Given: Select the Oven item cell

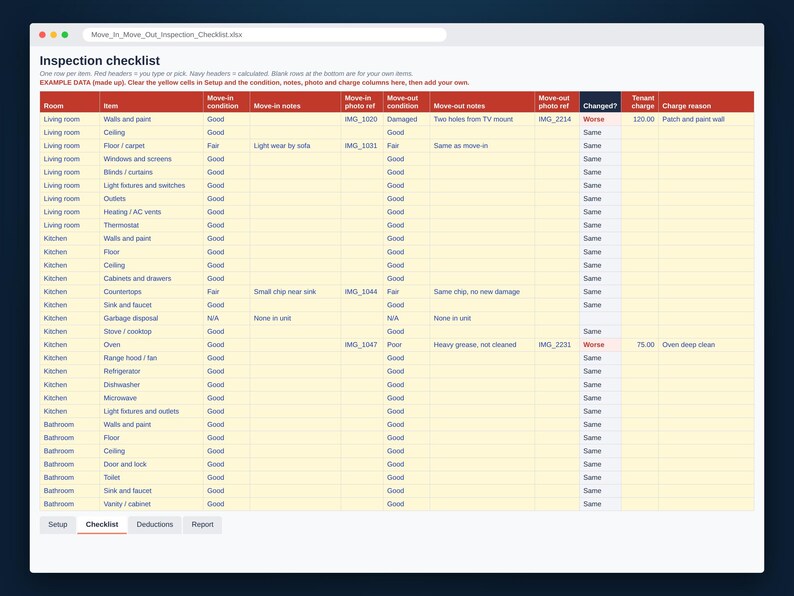Looking at the screenshot, I should tap(151, 344).
